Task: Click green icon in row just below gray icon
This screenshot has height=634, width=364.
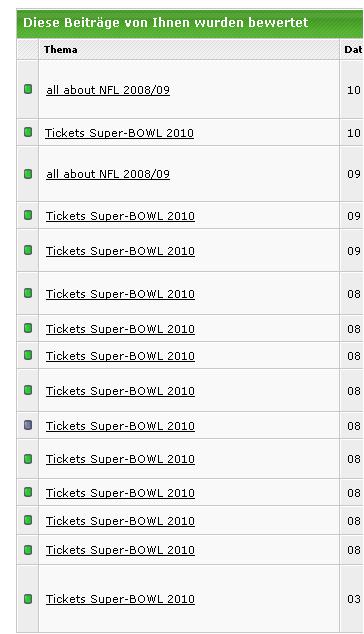Action: click(28, 459)
